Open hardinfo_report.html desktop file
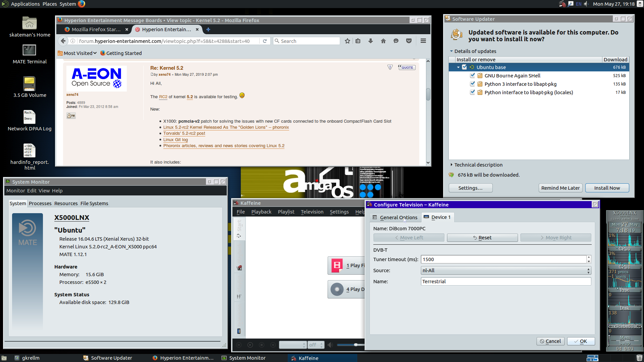 [30, 157]
